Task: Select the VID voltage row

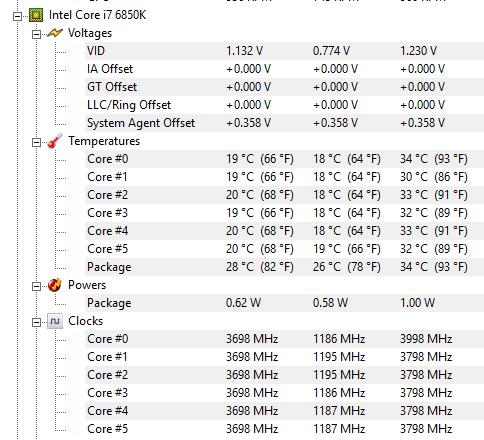Action: pos(284,51)
